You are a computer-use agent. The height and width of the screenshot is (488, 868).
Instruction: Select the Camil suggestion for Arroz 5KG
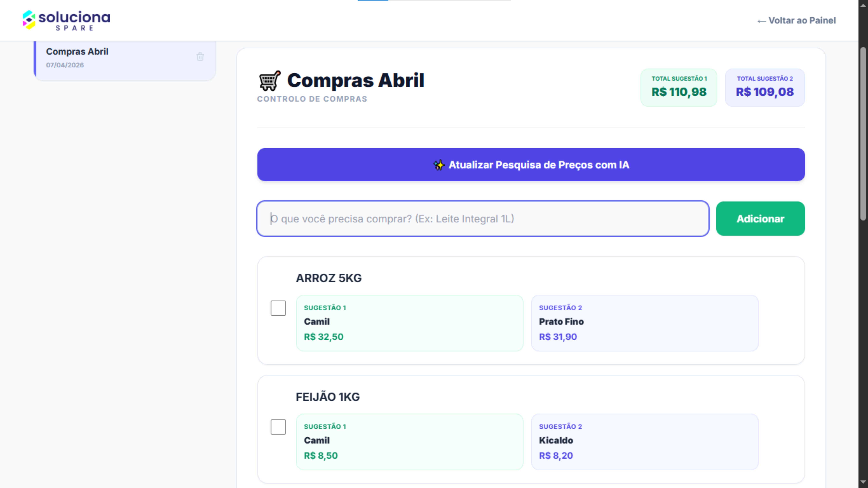(409, 323)
